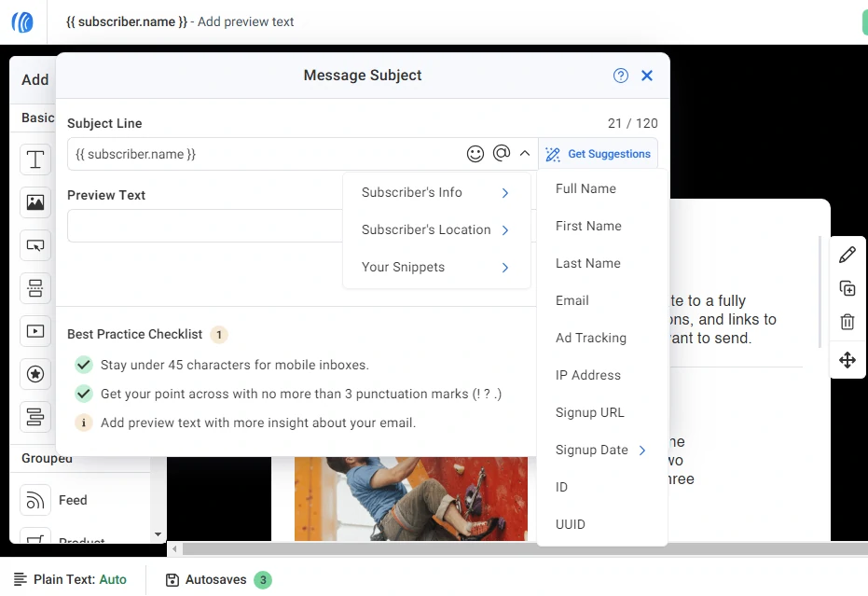The width and height of the screenshot is (868, 596).
Task: Click the 45 characters checklist checkmark
Action: coord(84,365)
